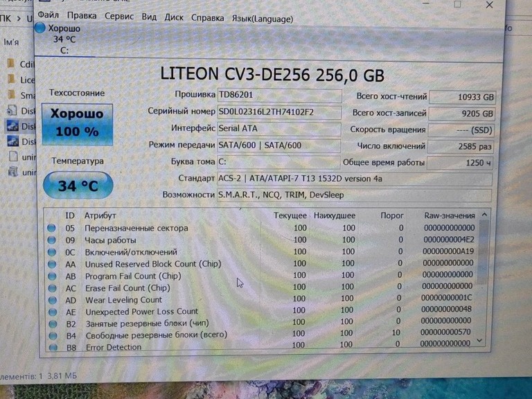Select the Включений/отключений row
This screenshot has height=399, width=532.
click(261, 251)
